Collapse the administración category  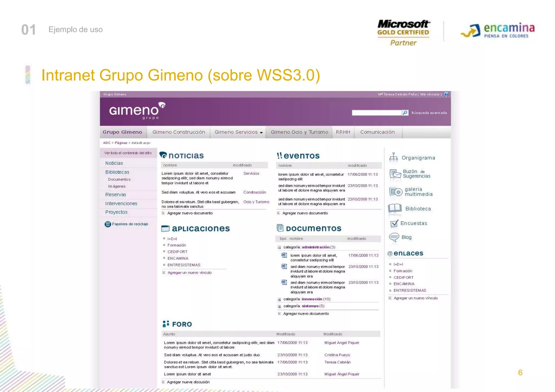click(279, 247)
